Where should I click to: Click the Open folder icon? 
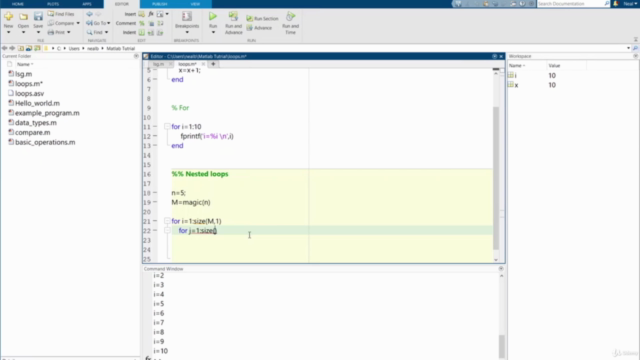(x=23, y=17)
